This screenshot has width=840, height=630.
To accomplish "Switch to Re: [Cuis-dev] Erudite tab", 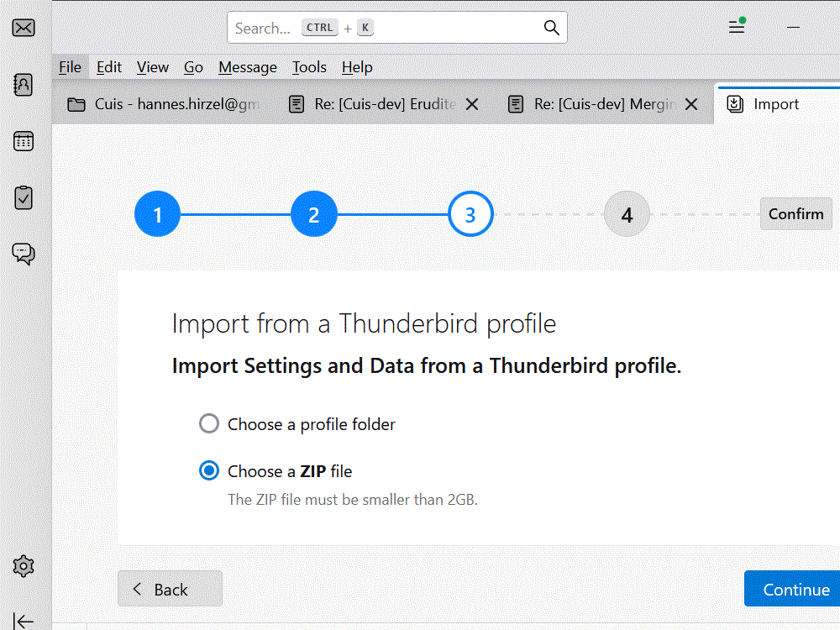I will pos(384,104).
